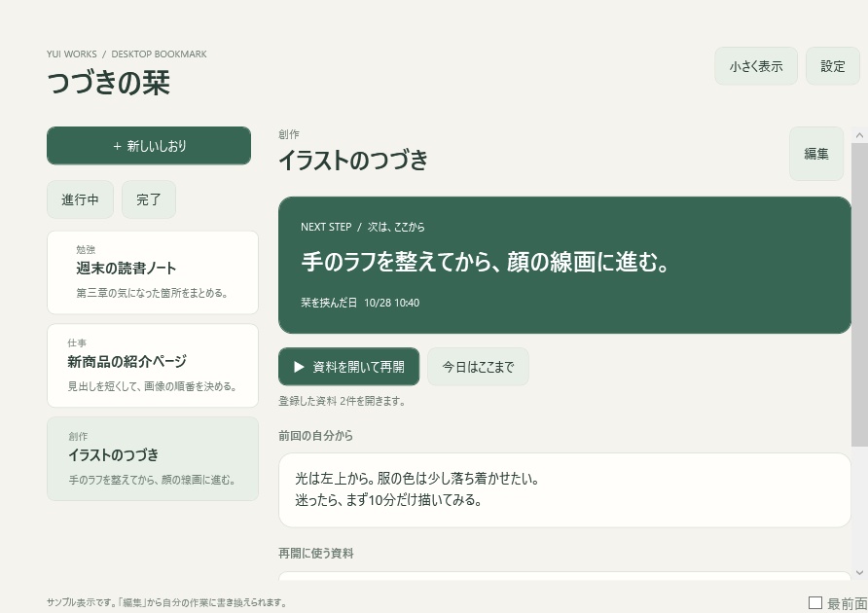
Task: Click 栞を挟んだ日 10/28 10:40 timestamp
Action: point(360,303)
